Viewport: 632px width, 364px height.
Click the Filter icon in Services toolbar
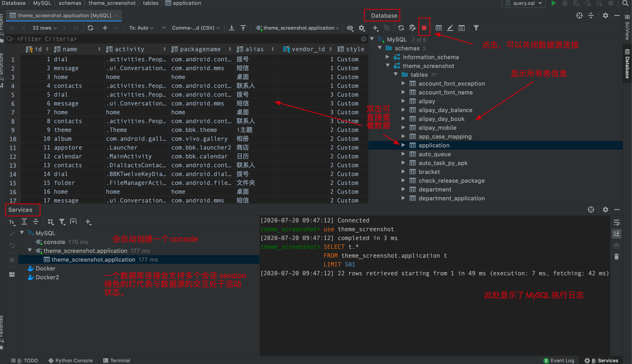[x=62, y=222]
